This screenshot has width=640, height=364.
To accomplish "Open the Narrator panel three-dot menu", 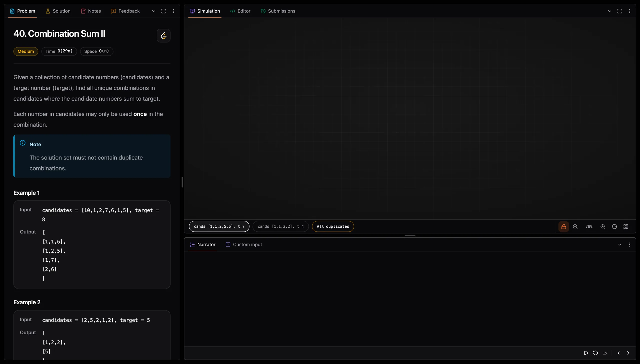I will point(629,245).
